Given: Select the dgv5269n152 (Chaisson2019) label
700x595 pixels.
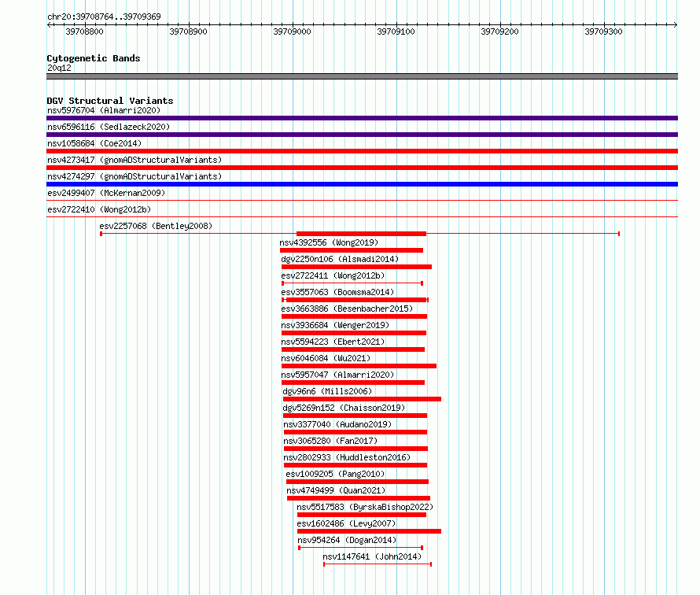Looking at the screenshot, I should click(344, 408).
